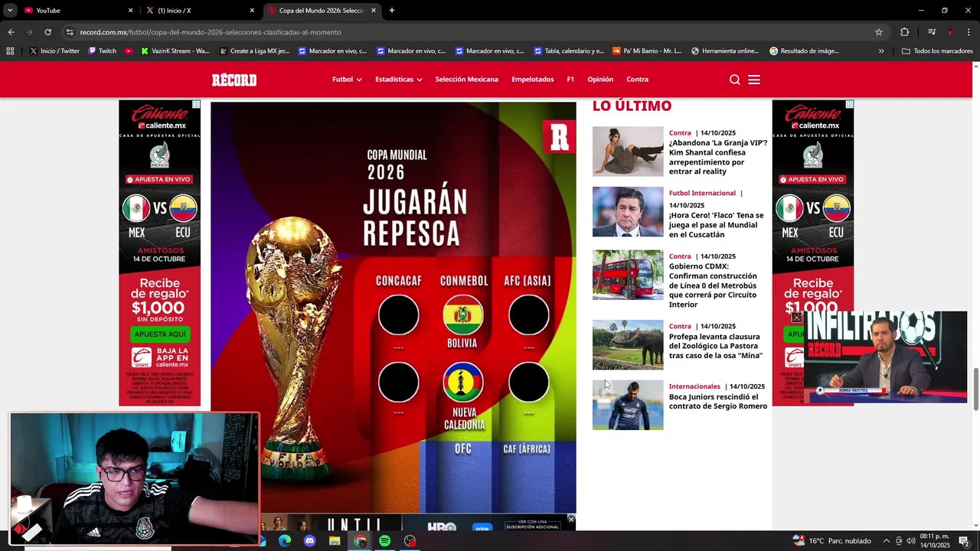Viewport: 980px width, 551px height.
Task: Open the Récord hamburger menu icon
Action: (x=754, y=80)
